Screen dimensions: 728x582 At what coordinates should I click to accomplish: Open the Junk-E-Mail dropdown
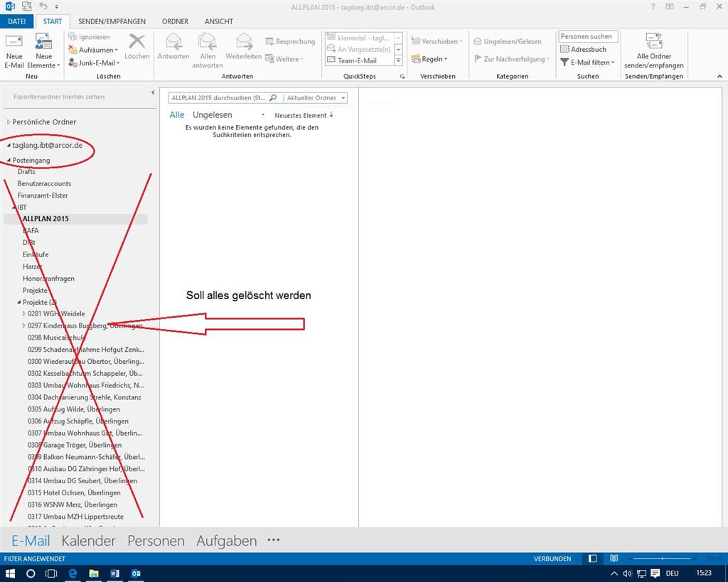tap(94, 63)
